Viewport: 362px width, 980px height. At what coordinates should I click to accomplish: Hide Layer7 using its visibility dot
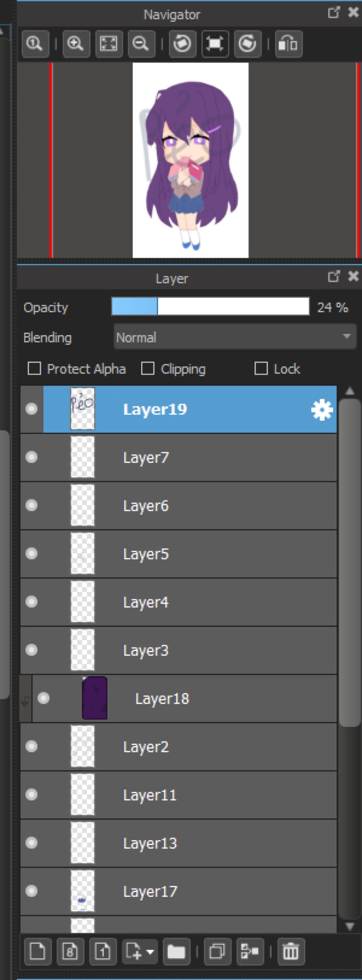click(x=31, y=457)
